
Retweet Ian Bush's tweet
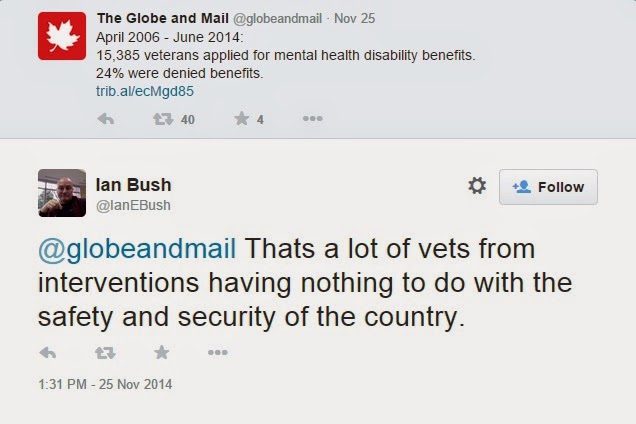[x=105, y=352]
